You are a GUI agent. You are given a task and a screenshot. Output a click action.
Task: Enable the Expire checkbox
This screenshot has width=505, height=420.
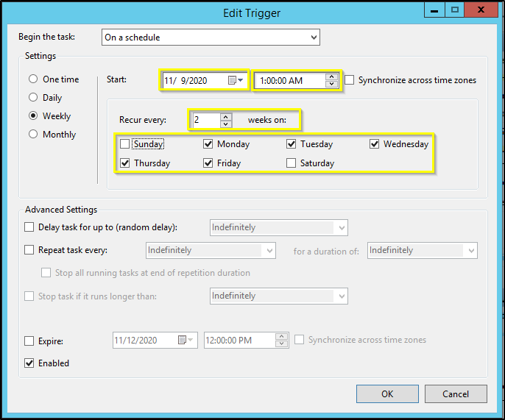coord(29,341)
